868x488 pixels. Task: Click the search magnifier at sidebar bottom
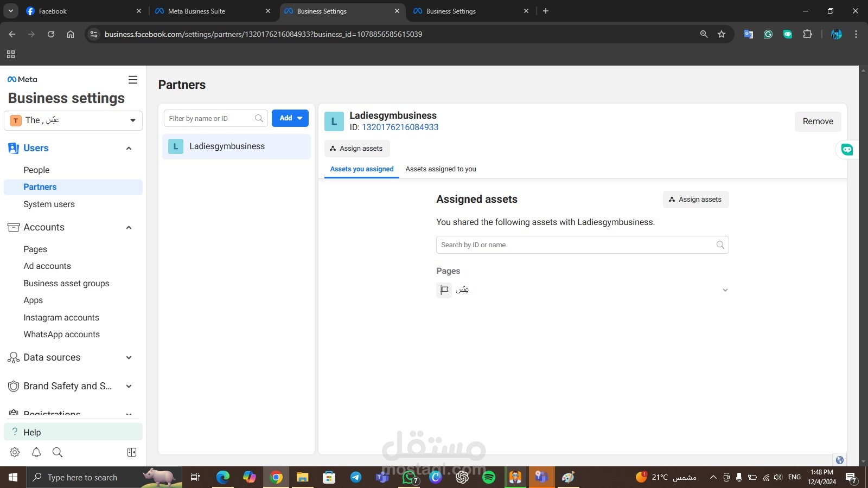point(58,452)
